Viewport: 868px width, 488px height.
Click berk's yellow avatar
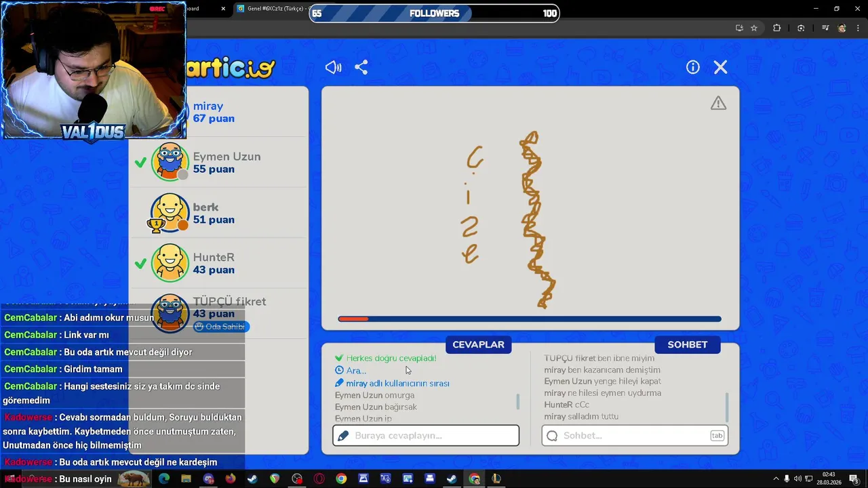click(x=170, y=212)
